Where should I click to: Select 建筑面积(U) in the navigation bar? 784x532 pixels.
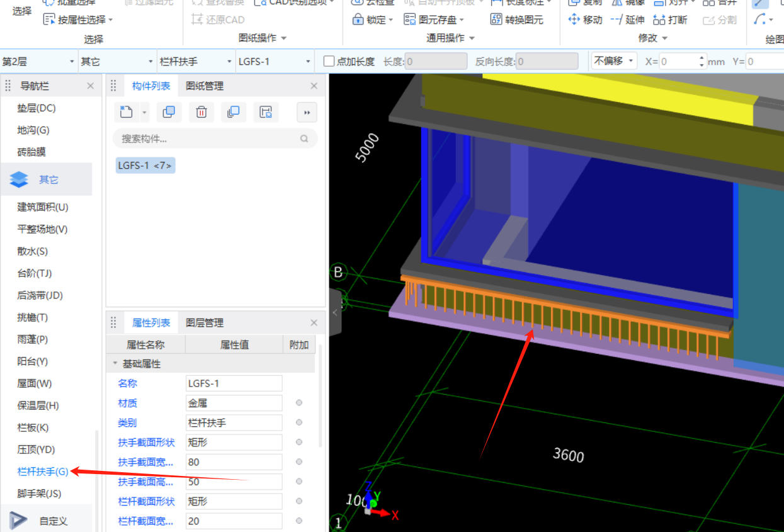[x=43, y=207]
